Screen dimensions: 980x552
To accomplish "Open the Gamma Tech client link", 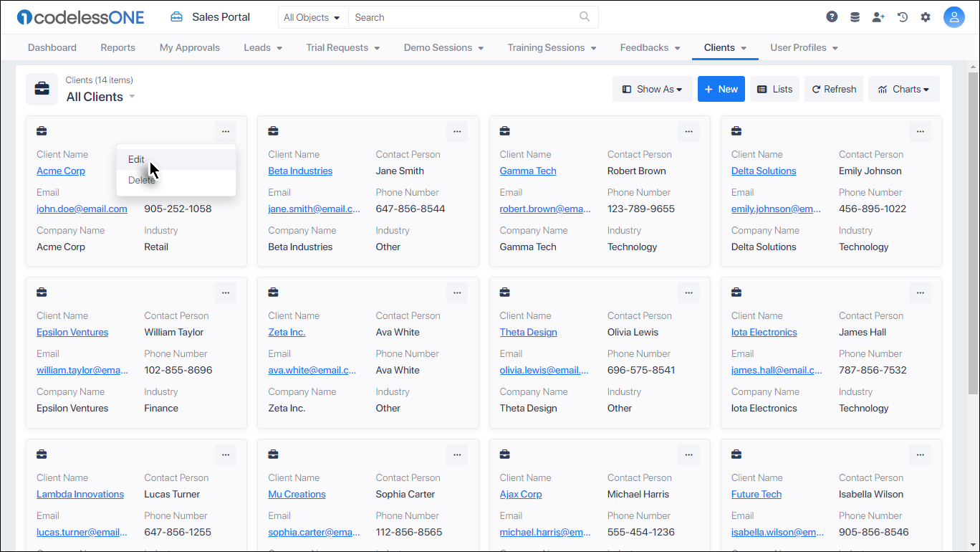I will [x=528, y=171].
